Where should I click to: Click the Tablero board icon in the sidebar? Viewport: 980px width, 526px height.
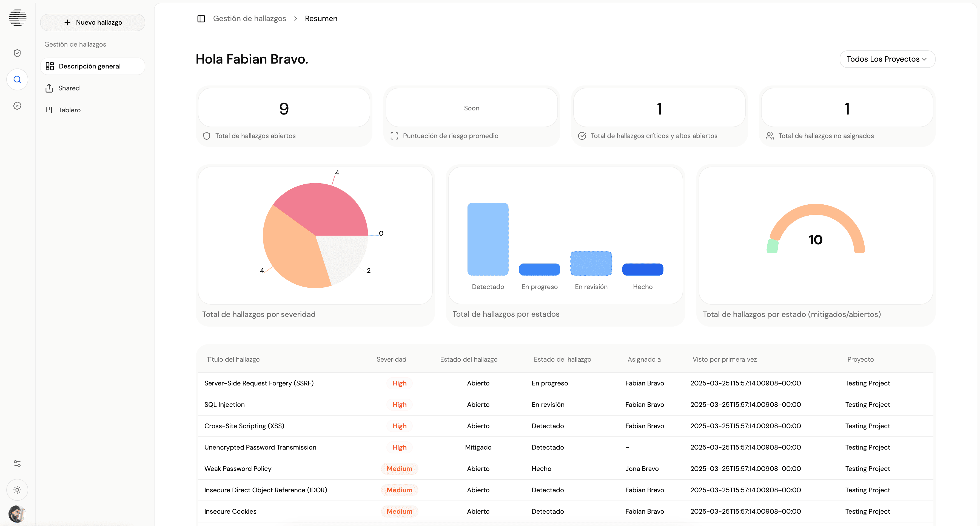click(x=50, y=110)
